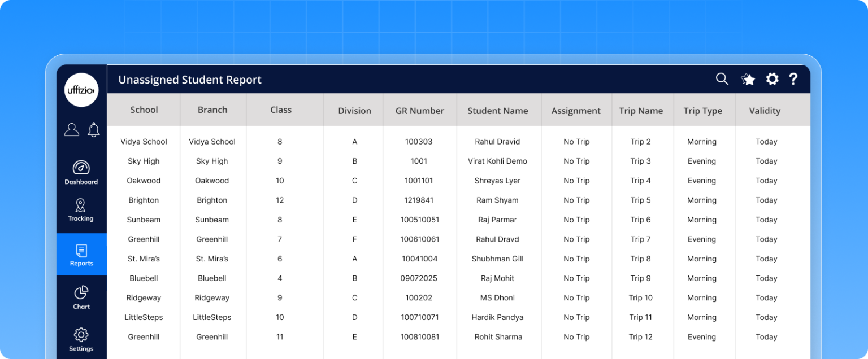
Task: Sort by GR Number column header
Action: pos(419,111)
